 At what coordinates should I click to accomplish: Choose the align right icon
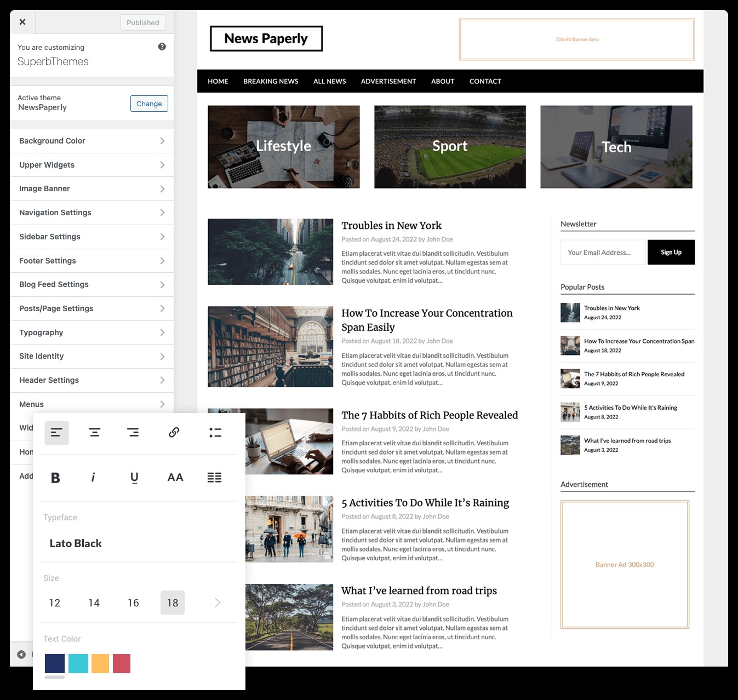[x=133, y=433]
